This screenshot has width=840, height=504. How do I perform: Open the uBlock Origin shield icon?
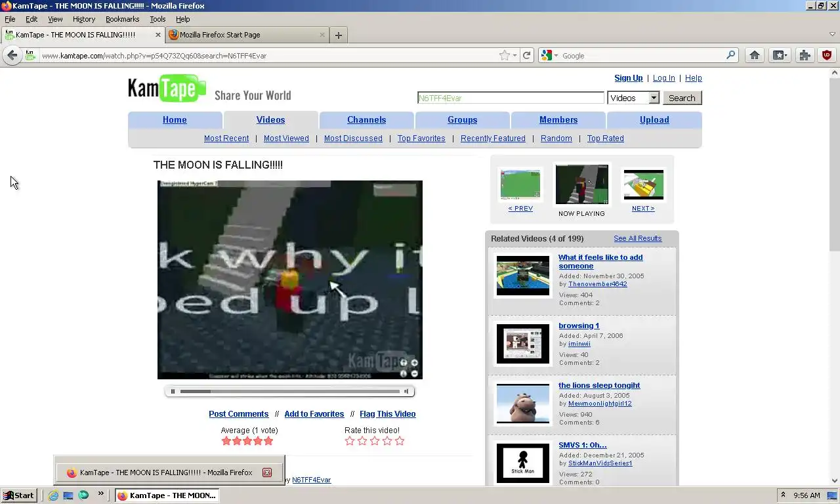(x=827, y=56)
